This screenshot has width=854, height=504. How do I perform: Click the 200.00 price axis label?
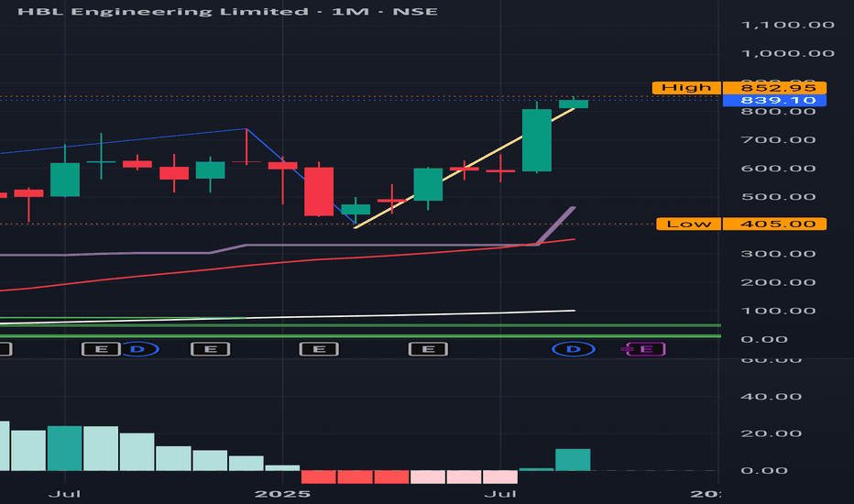778,282
